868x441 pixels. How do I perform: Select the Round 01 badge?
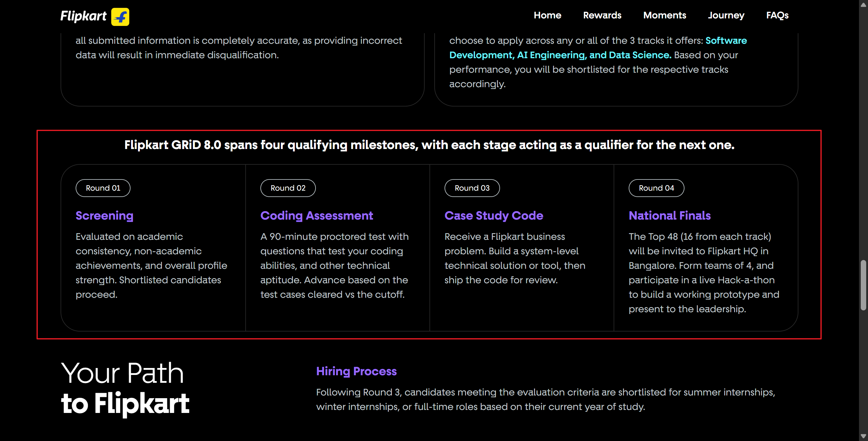[x=103, y=188]
